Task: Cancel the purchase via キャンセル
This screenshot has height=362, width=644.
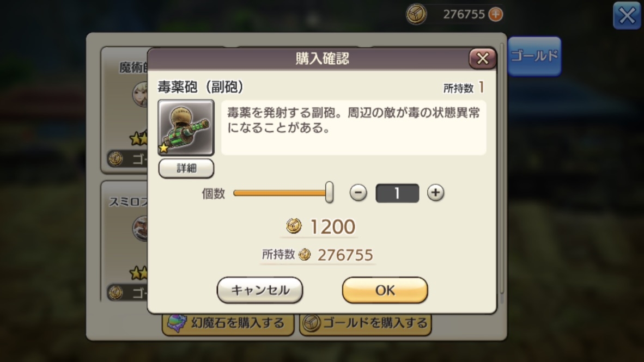Action: click(259, 290)
